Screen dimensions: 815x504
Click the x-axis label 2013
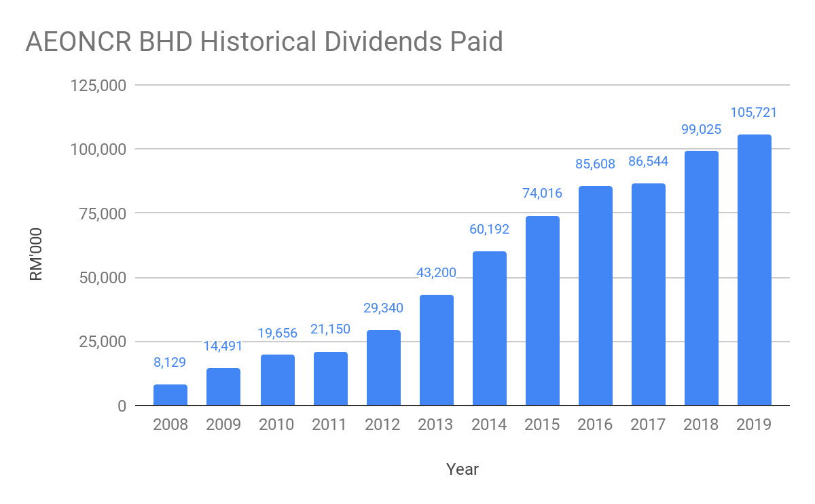coord(435,425)
